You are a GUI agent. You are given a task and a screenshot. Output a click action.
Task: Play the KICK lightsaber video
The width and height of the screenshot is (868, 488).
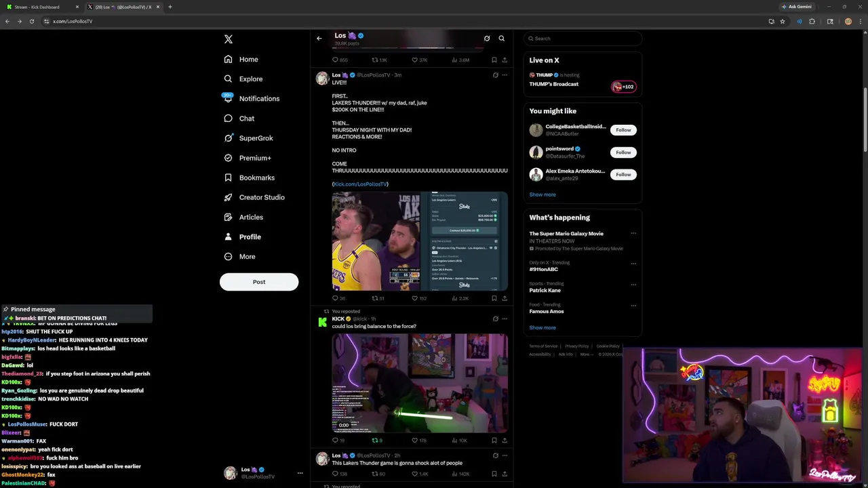420,383
